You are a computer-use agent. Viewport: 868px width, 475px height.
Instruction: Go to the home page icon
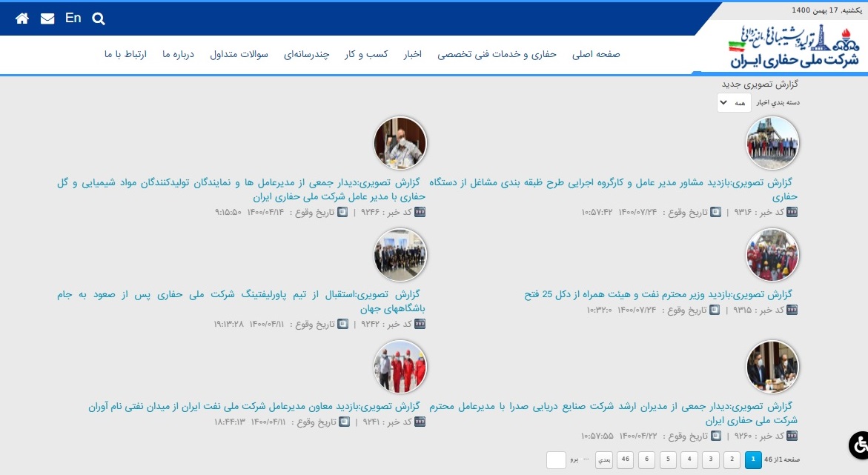pyautogui.click(x=22, y=19)
